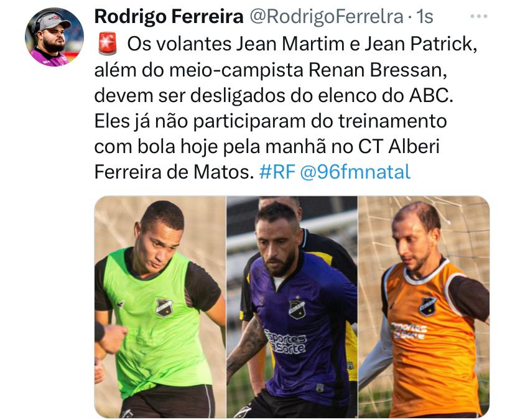Open the tweet's 1s timestamp
Viewport: 515px width, 420px height.
[x=425, y=16]
